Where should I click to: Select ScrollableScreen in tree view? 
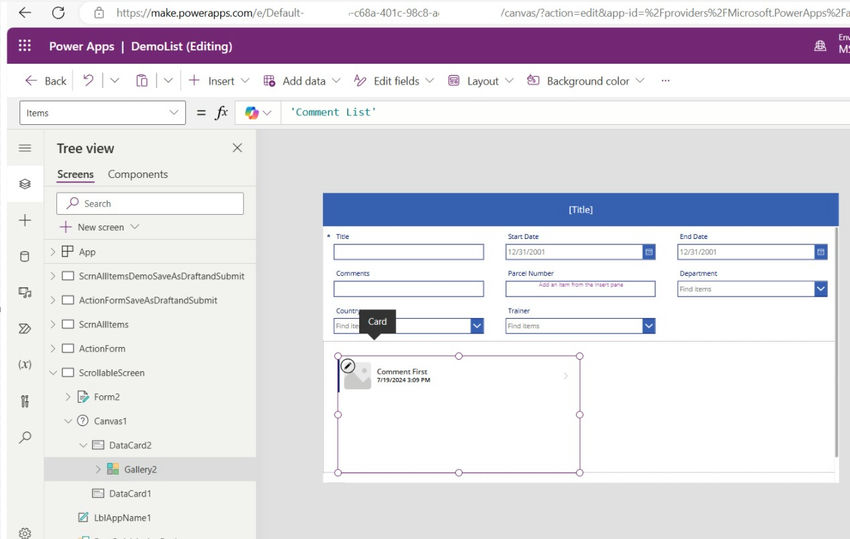pyautogui.click(x=112, y=373)
